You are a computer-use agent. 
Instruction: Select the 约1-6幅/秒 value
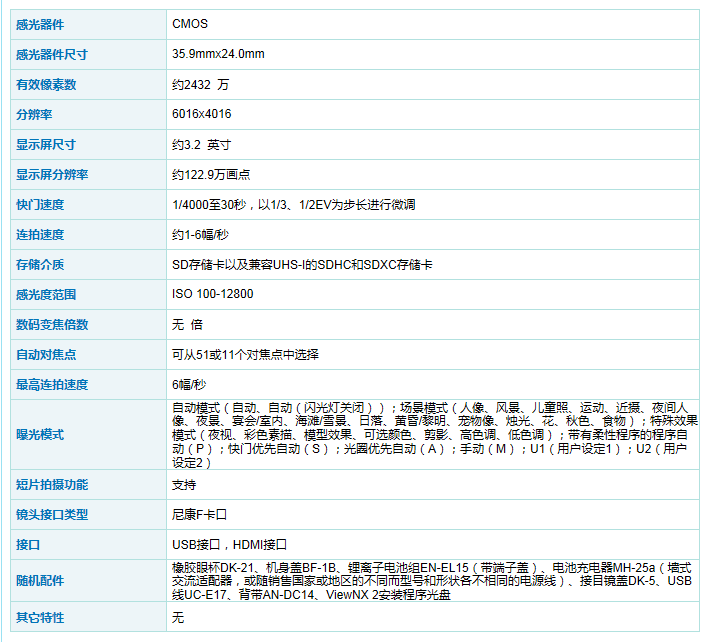201,234
